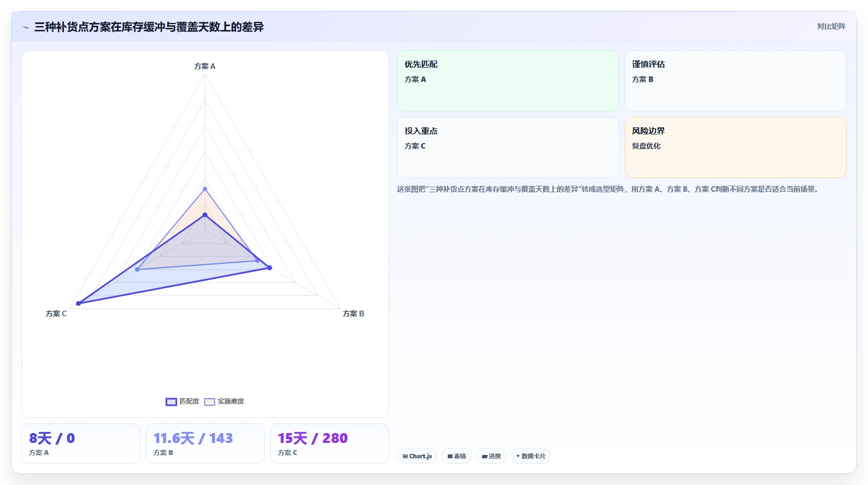This screenshot has width=868, height=485.
Task: Select the 11.6天 / 143 stat card
Action: coord(205,443)
